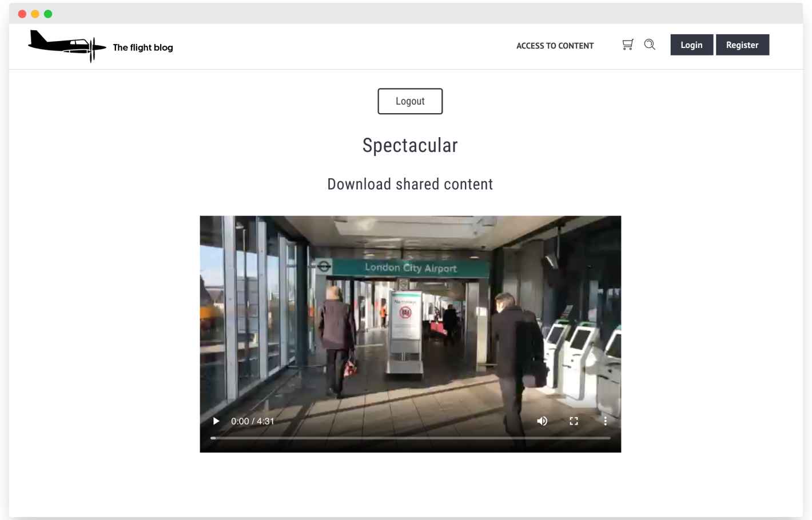Screen dimensions: 812x520
Task: Open video more options menu
Action: (605, 421)
